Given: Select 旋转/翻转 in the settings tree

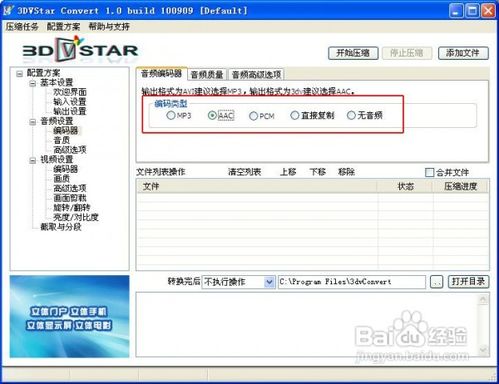Looking at the screenshot, I should pos(72,208).
